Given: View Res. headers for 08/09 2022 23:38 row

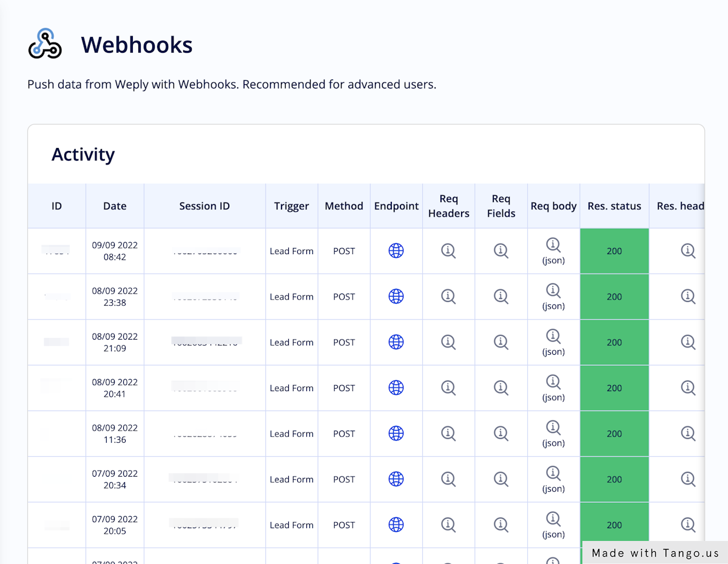Looking at the screenshot, I should pos(688,297).
